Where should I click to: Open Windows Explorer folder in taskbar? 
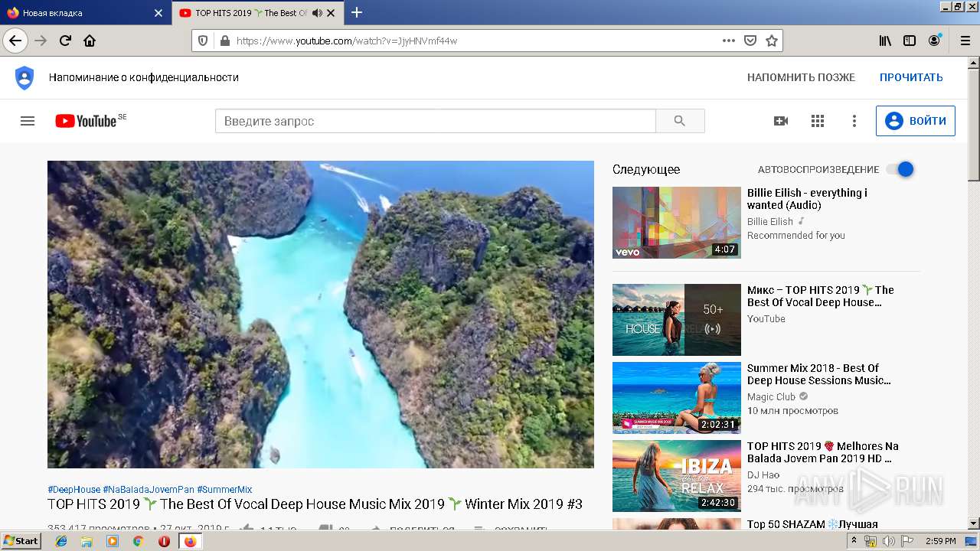tap(87, 541)
